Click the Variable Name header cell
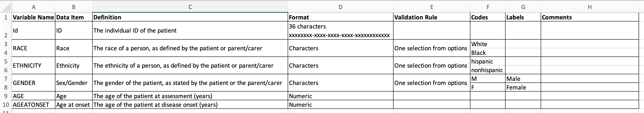This screenshot has height=113, width=644. tap(33, 17)
